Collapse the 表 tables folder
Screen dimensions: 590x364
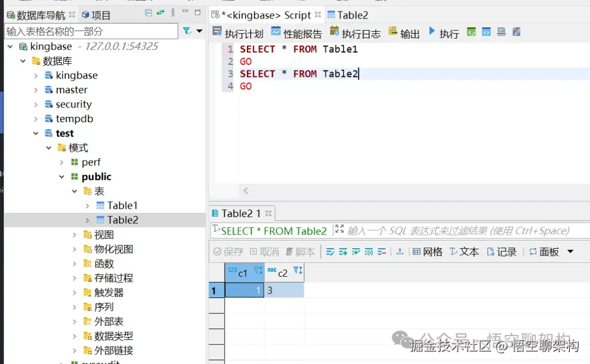point(74,192)
